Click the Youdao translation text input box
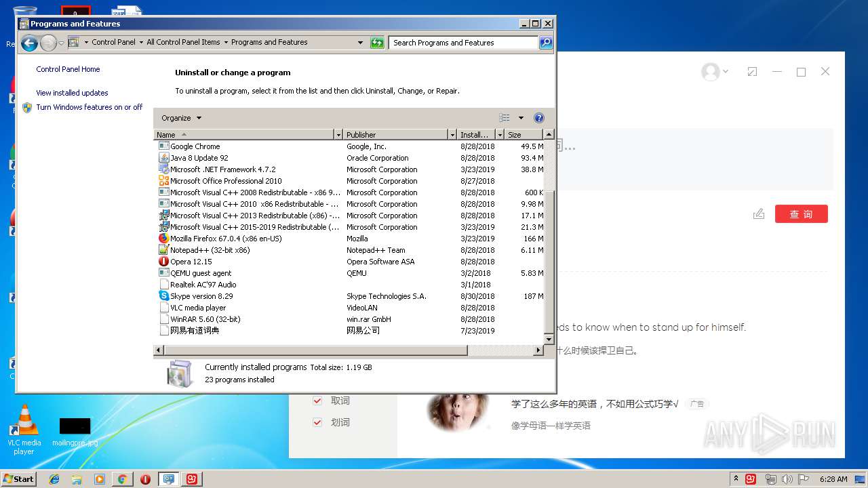This screenshot has width=868, height=488. 695,159
